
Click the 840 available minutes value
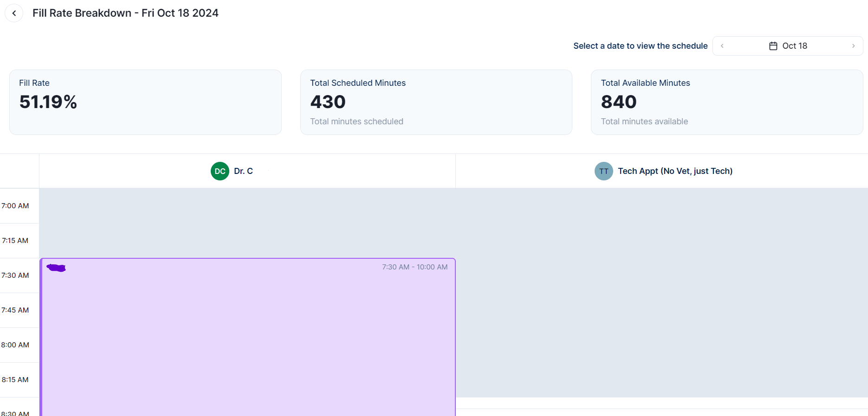[619, 102]
